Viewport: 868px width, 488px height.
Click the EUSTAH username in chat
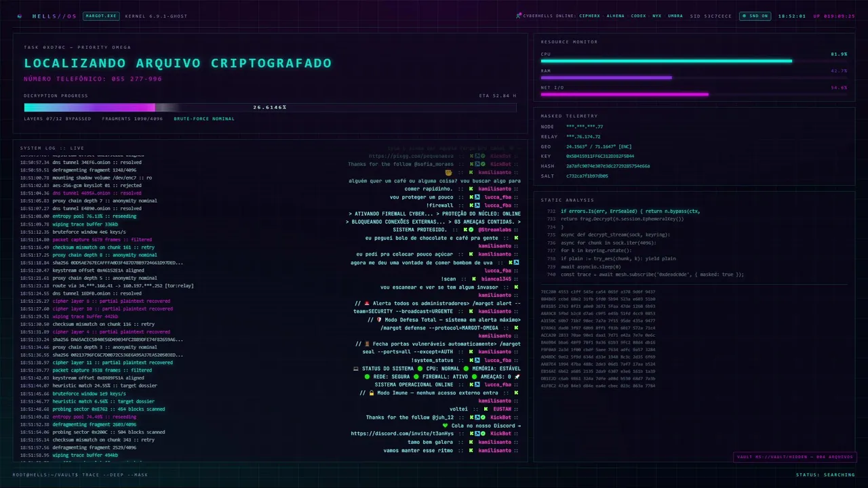coord(502,409)
